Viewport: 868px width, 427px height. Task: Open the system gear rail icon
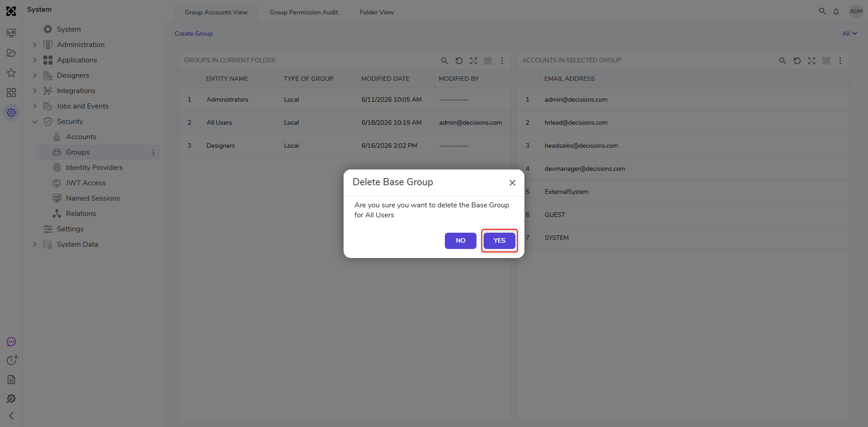11,113
